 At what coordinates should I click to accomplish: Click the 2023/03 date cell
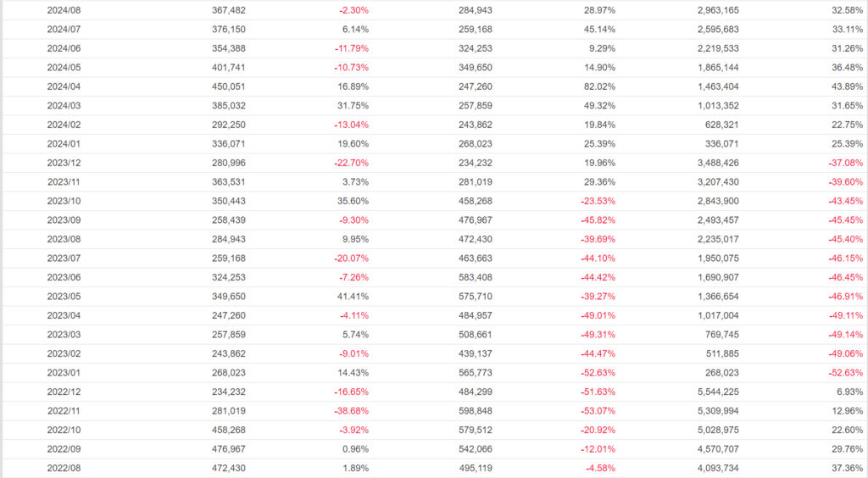click(64, 334)
